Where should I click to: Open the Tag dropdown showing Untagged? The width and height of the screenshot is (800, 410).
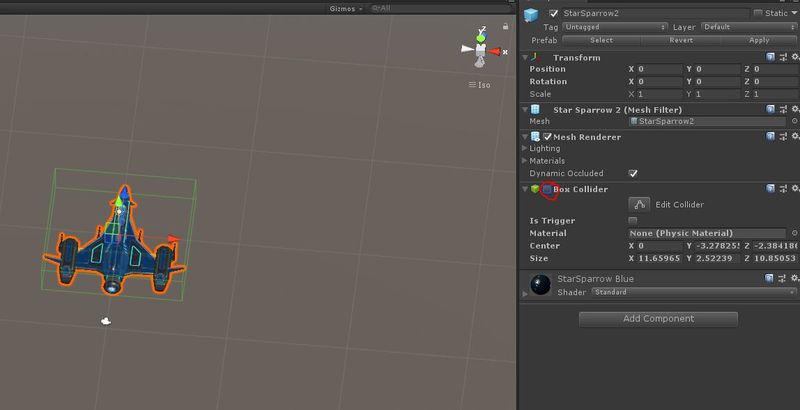point(615,27)
